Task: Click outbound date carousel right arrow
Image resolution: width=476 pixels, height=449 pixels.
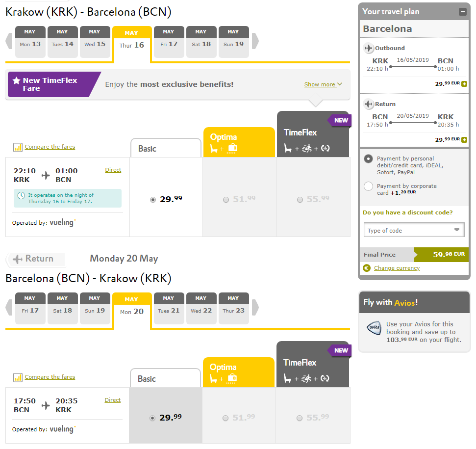Action: 255,41
